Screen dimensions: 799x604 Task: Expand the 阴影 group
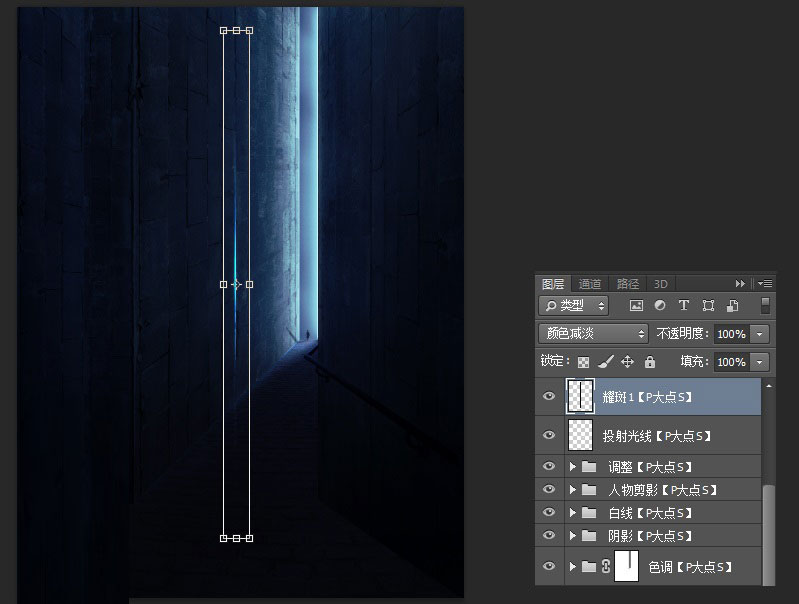[572, 535]
